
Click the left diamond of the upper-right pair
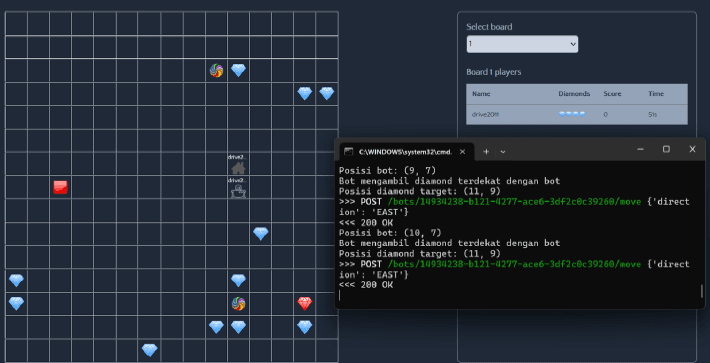tap(305, 94)
